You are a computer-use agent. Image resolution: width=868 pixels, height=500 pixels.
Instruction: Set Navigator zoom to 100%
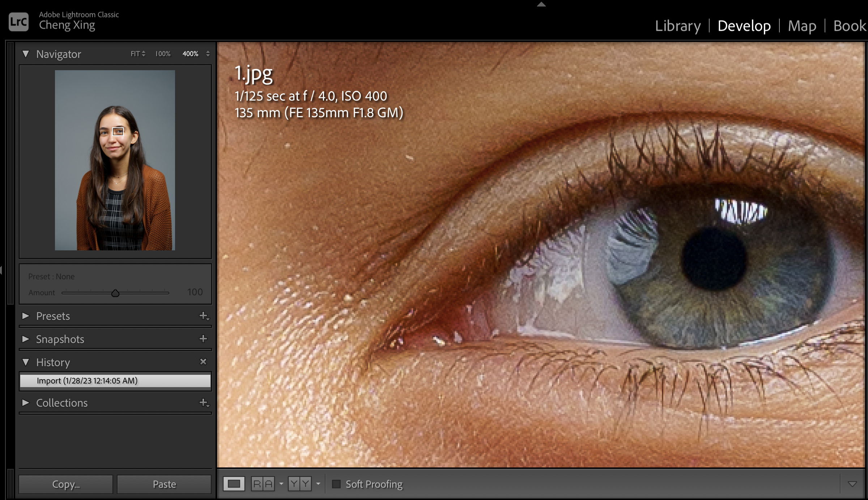pyautogui.click(x=163, y=54)
